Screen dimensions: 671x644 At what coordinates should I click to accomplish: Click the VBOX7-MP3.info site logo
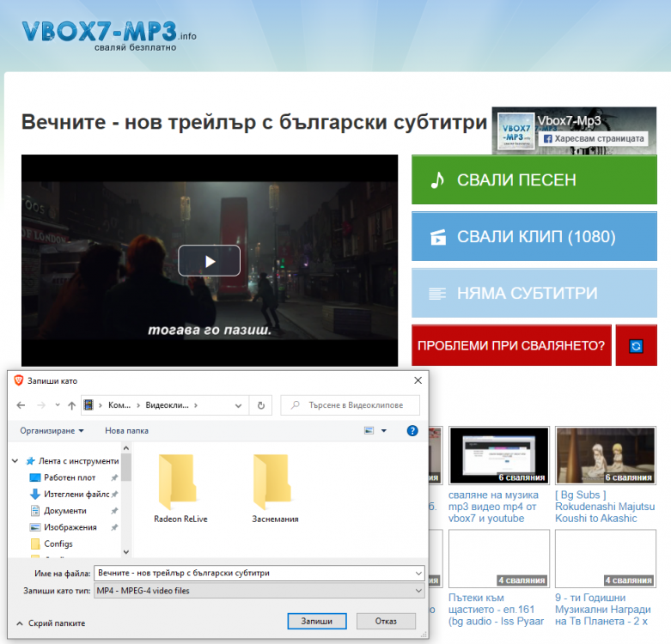point(109,35)
